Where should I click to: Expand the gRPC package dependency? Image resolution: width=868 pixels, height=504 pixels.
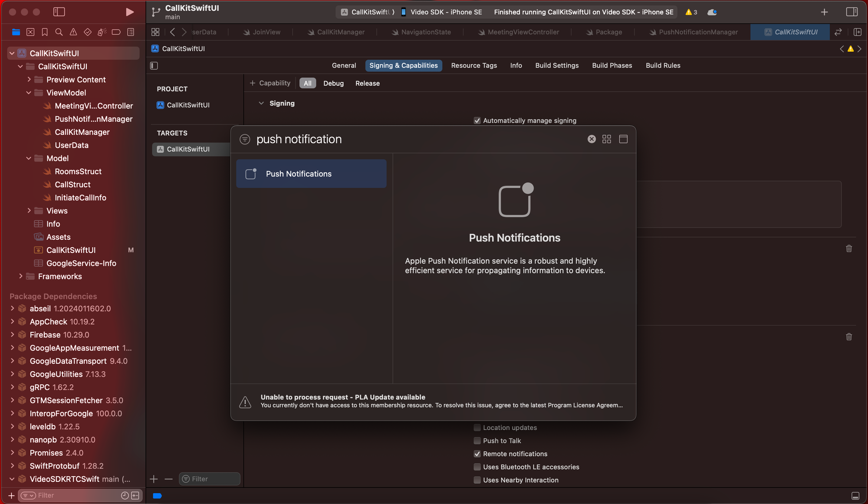point(12,387)
